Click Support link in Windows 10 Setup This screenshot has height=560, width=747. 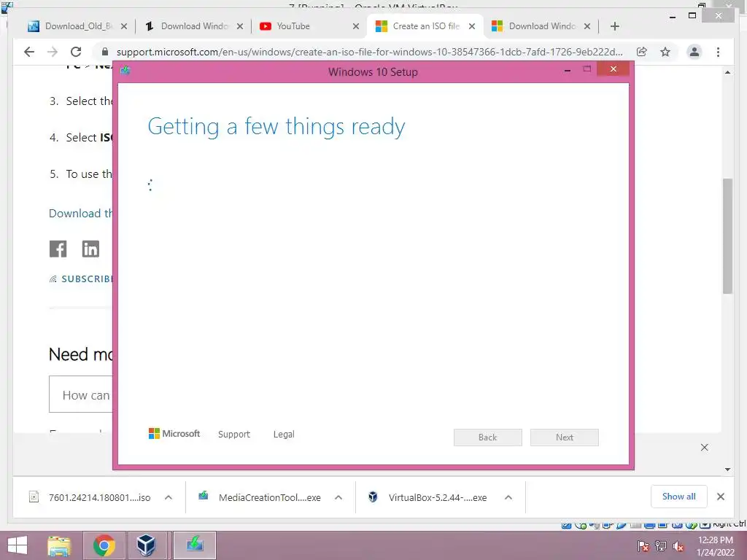click(x=234, y=435)
